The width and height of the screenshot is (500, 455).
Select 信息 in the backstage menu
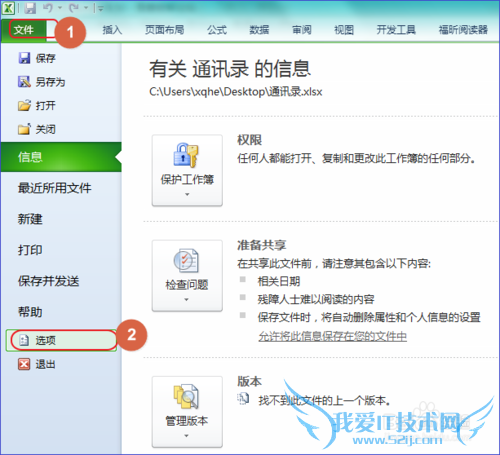(61, 157)
